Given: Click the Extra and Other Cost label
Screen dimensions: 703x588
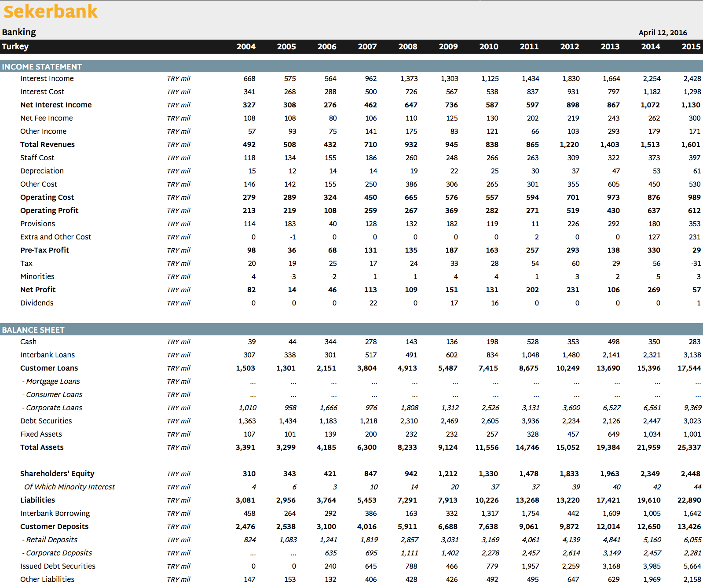Looking at the screenshot, I should tap(56, 237).
